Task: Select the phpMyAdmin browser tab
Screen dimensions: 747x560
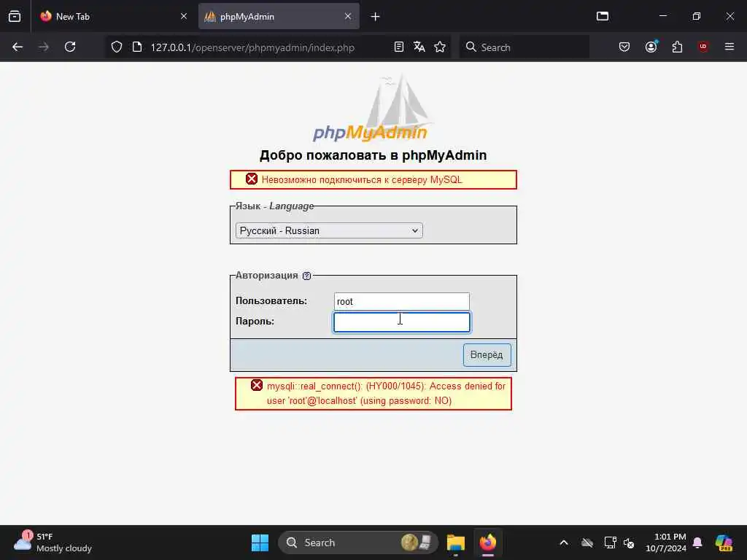Action: point(279,16)
